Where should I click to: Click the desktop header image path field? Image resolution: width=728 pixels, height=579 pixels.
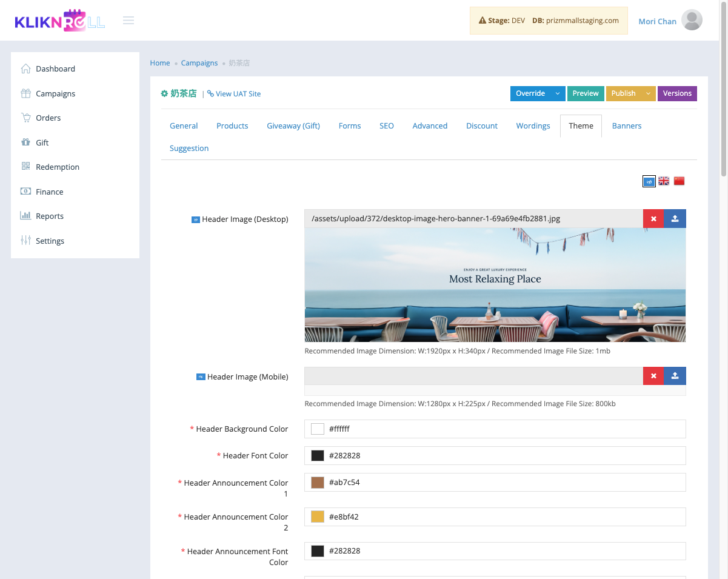(473, 219)
